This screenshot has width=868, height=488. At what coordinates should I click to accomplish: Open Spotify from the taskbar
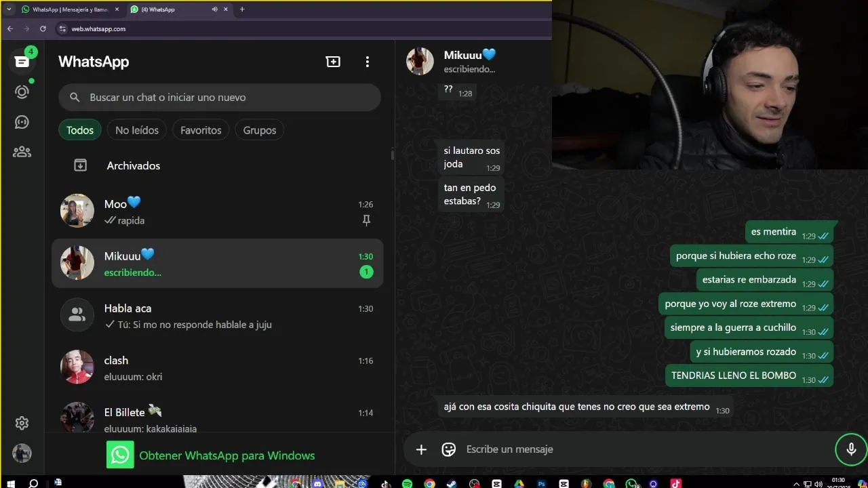(407, 484)
